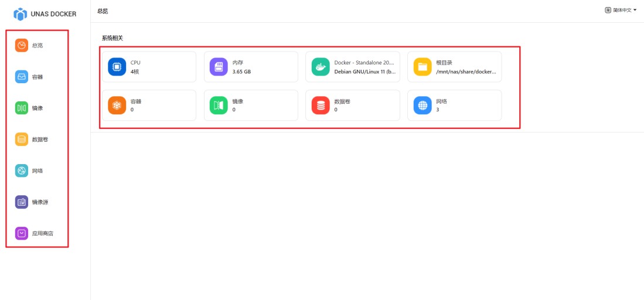The width and height of the screenshot is (644, 300).
Task: Click the Overview (总览) sidebar icon
Action: 22,45
